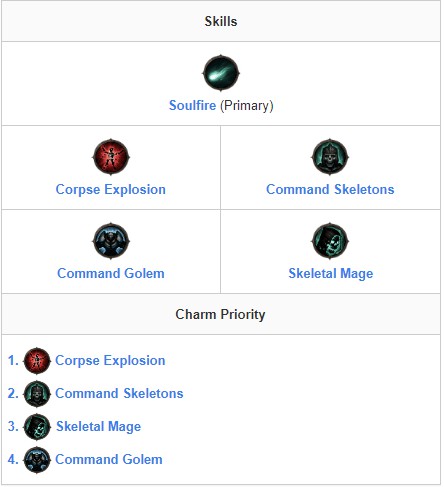
Task: Click the Skeletal Mage skill icon in Skills
Action: click(330, 241)
